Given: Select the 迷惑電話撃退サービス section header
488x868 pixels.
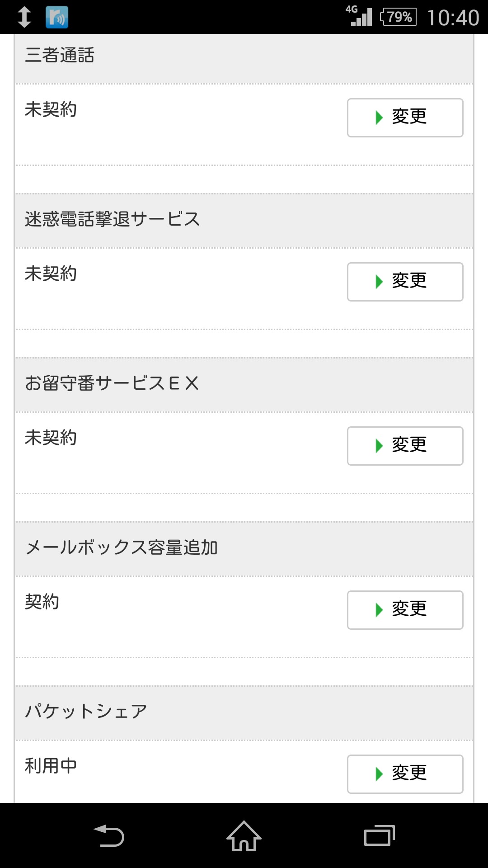Looking at the screenshot, I should pos(112,219).
